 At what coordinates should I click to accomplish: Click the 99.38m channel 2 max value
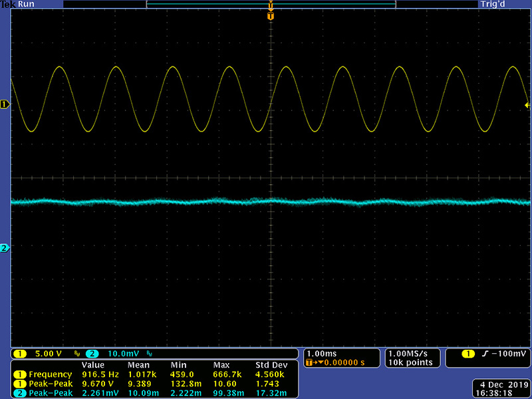click(x=229, y=393)
